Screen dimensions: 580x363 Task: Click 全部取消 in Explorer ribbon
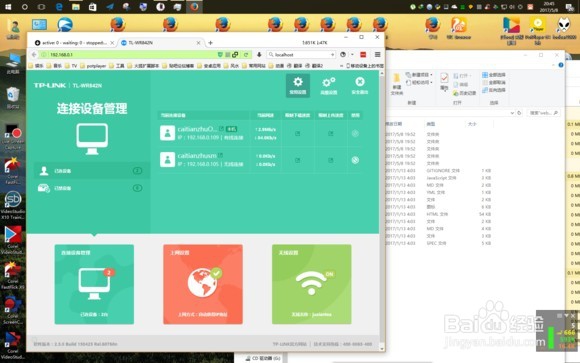[493, 82]
